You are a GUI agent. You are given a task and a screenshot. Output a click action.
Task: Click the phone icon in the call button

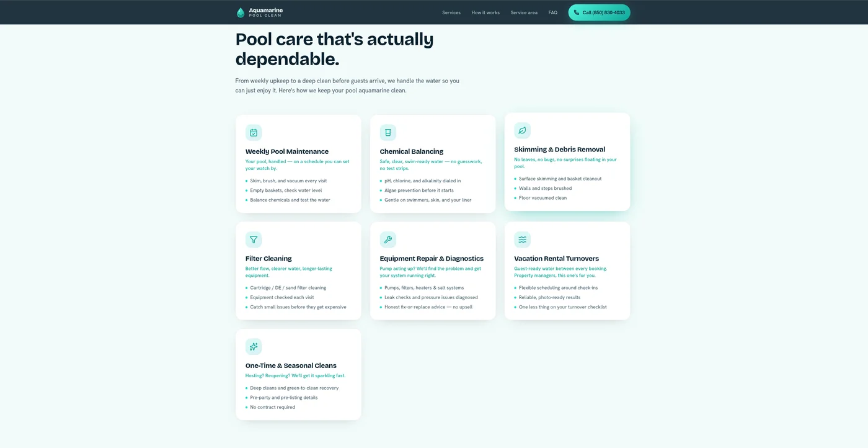[x=577, y=12]
